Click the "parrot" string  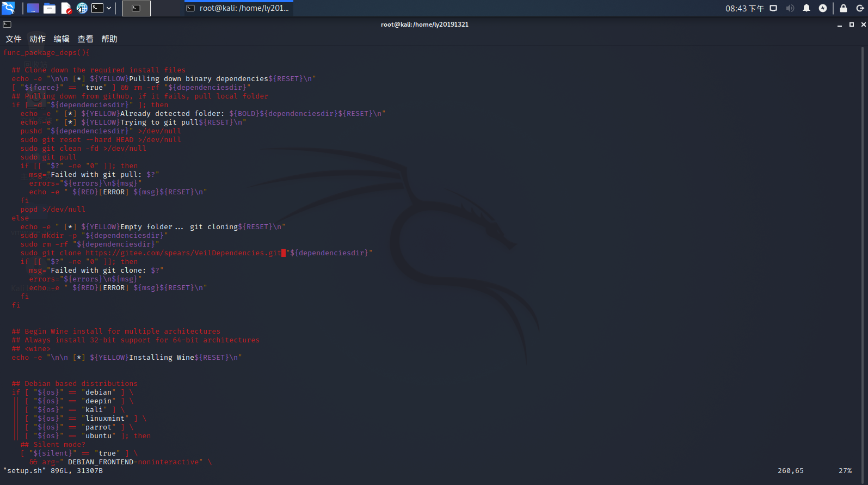[x=99, y=427]
